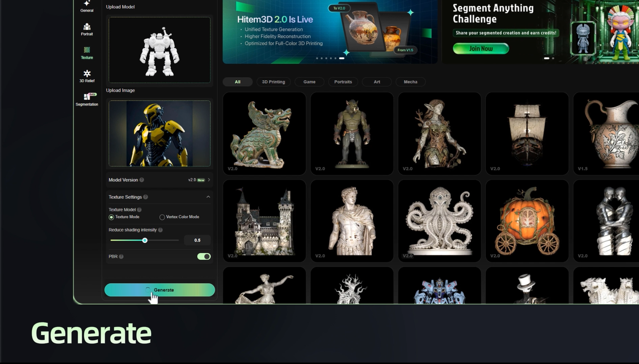The height and width of the screenshot is (364, 639).
Task: Open the Segmentation beta tool
Action: pos(87,100)
